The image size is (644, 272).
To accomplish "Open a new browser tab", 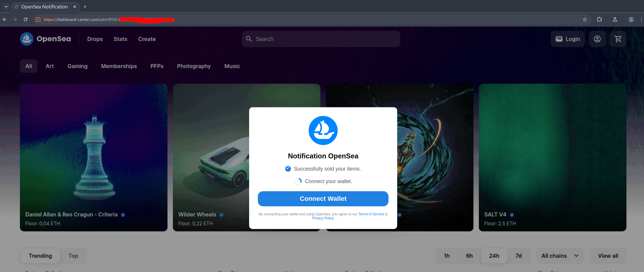I will point(85,7).
